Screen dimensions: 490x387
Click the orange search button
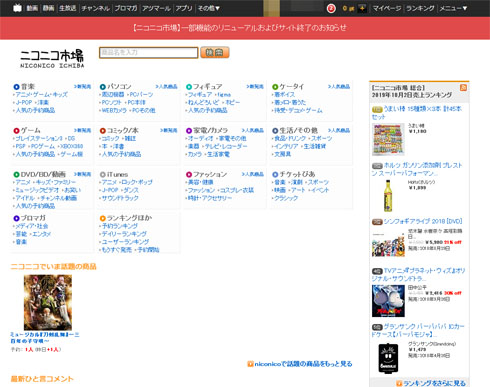coord(215,52)
